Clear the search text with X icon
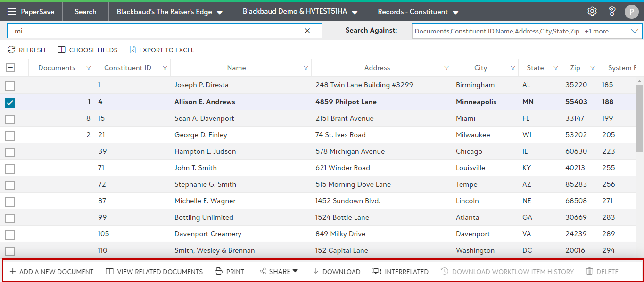The width and height of the screenshot is (644, 282). tap(307, 31)
